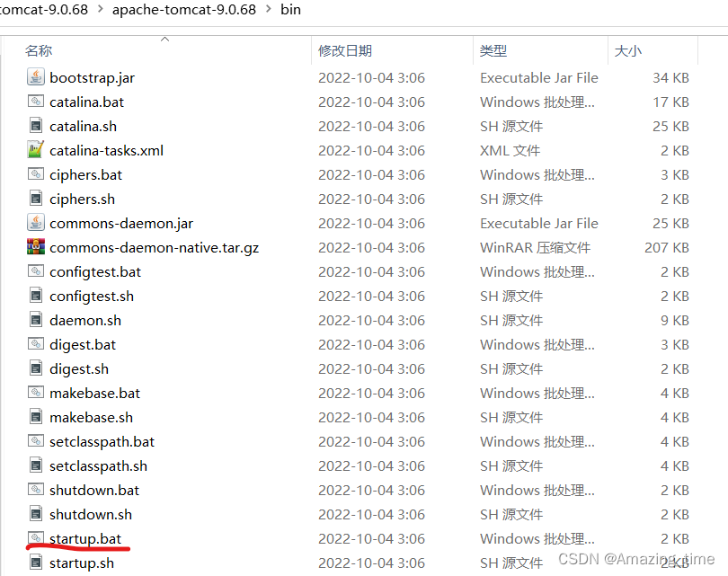Click the digest.sh file icon

pos(36,368)
